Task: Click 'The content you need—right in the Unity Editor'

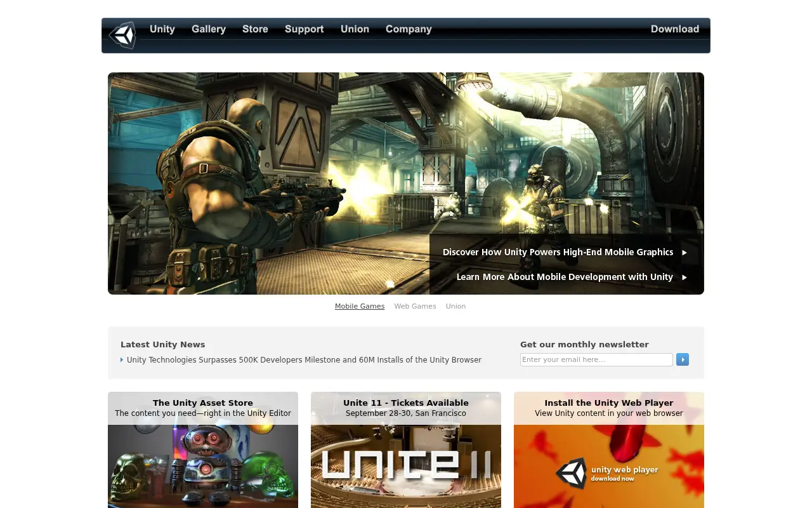Action: (x=203, y=413)
